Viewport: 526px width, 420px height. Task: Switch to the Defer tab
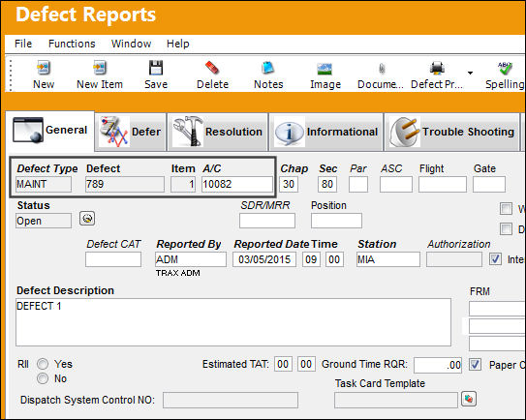click(131, 132)
